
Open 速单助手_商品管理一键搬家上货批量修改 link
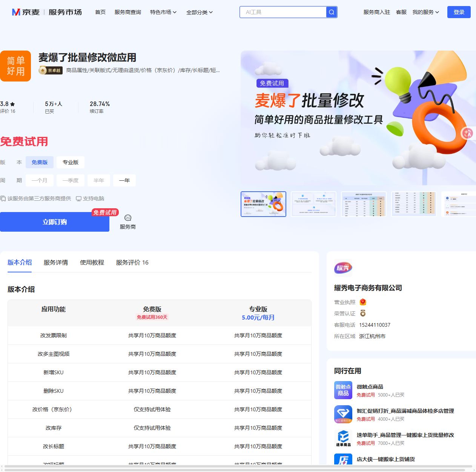[405, 435]
